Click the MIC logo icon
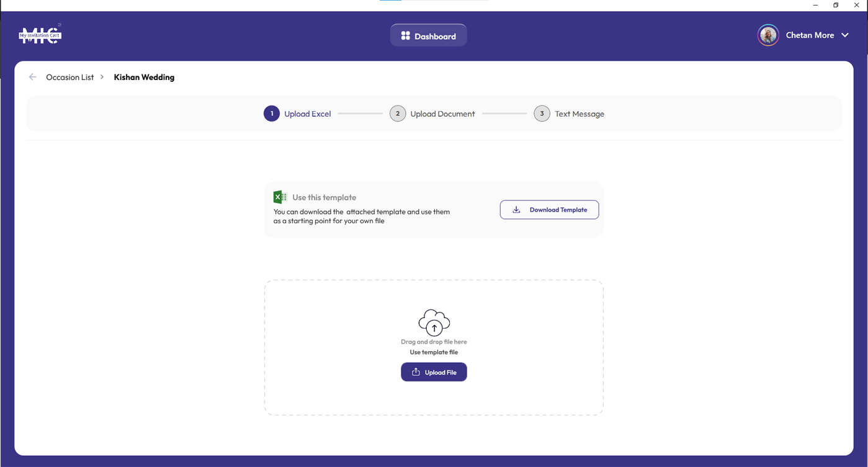 [40, 34]
